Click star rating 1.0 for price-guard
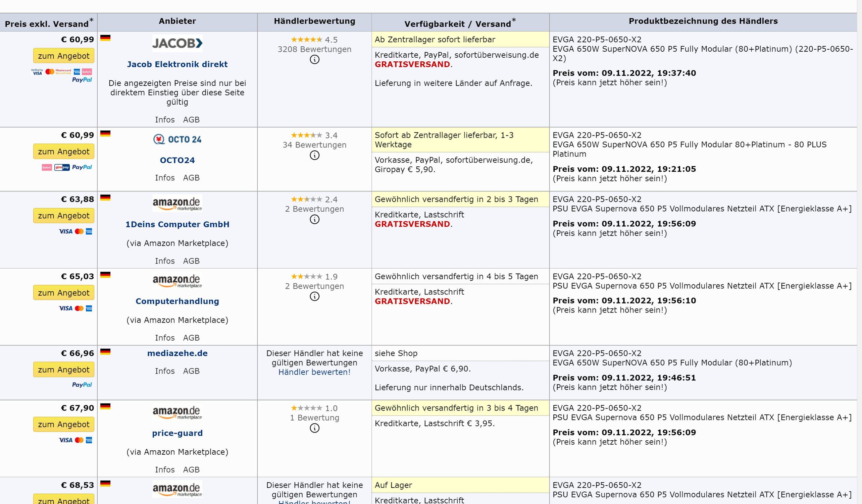 pyautogui.click(x=314, y=408)
